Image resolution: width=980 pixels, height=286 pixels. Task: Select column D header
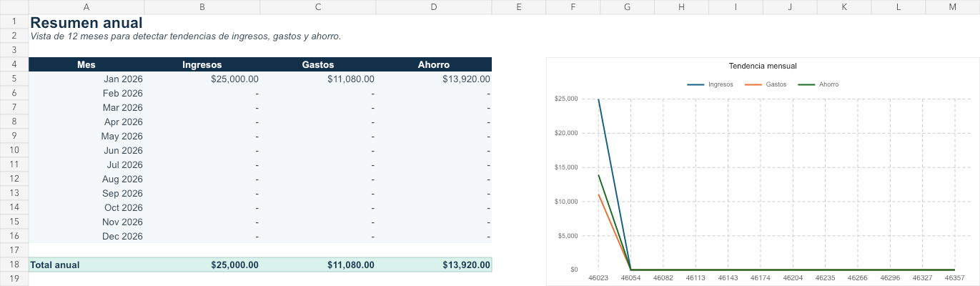(434, 7)
